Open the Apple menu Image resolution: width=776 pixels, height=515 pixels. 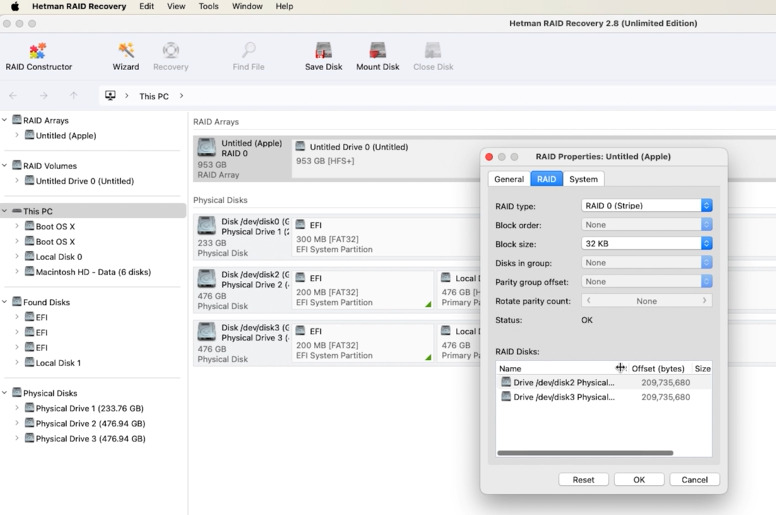[15, 6]
